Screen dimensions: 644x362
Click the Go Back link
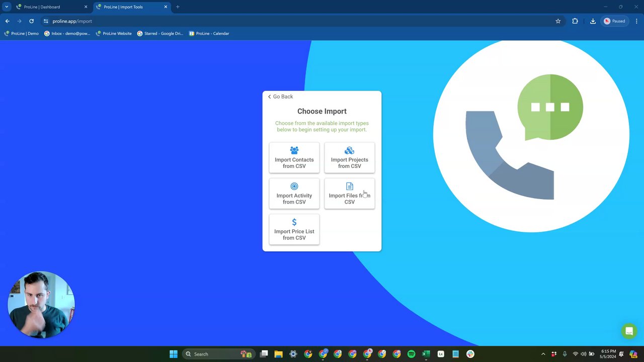pos(280,97)
